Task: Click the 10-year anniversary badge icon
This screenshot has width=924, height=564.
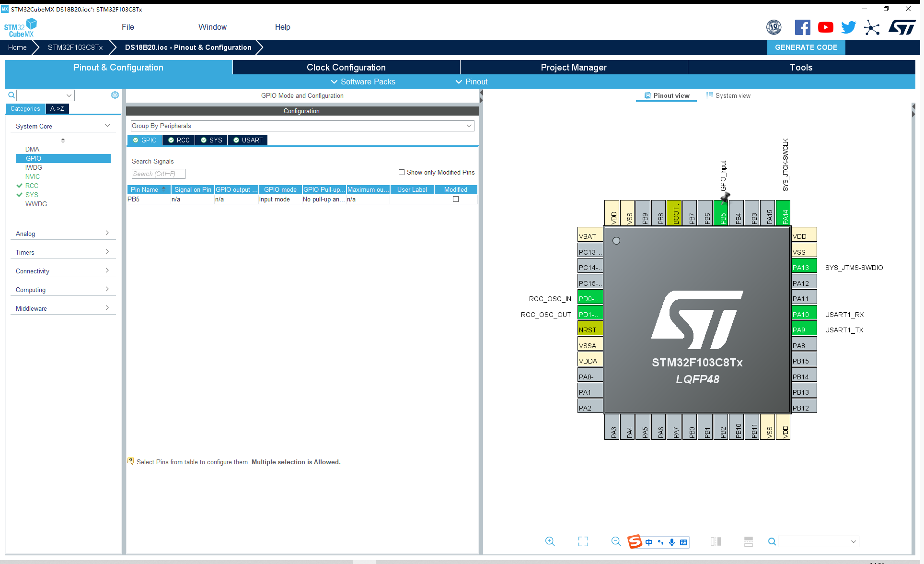Action: pos(774,27)
